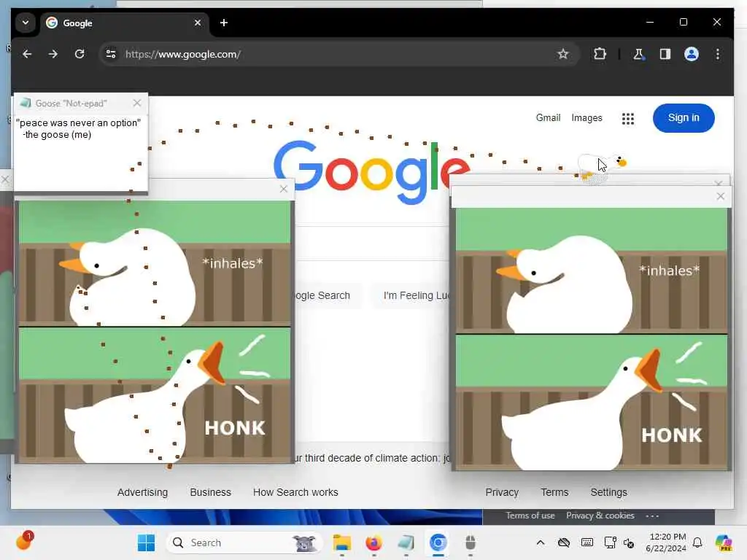The height and width of the screenshot is (560, 747).
Task: Open the Goose Notepad taskbar icon
Action: pos(406,542)
